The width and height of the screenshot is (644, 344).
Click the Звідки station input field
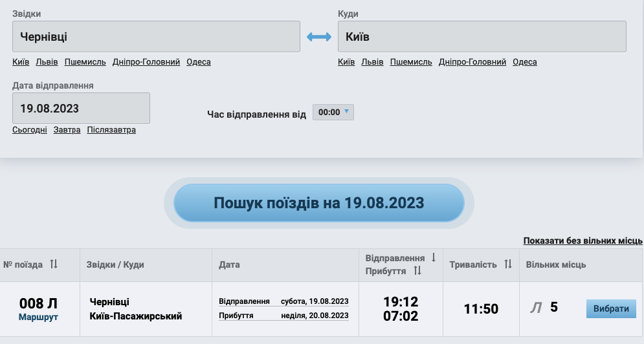[x=156, y=37]
